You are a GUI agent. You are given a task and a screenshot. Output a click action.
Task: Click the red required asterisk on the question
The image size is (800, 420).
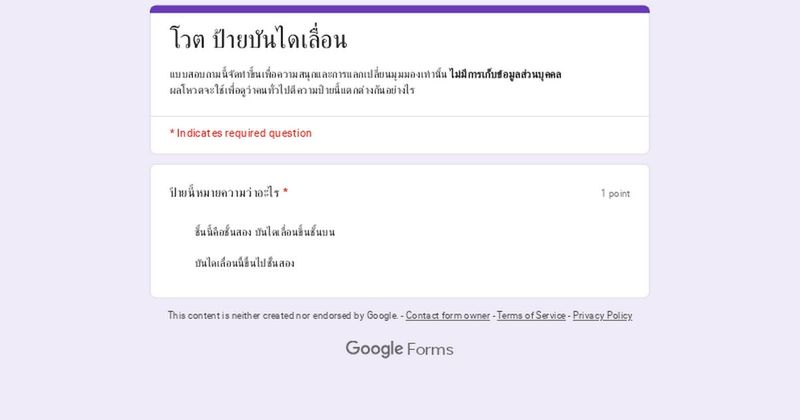point(285,192)
